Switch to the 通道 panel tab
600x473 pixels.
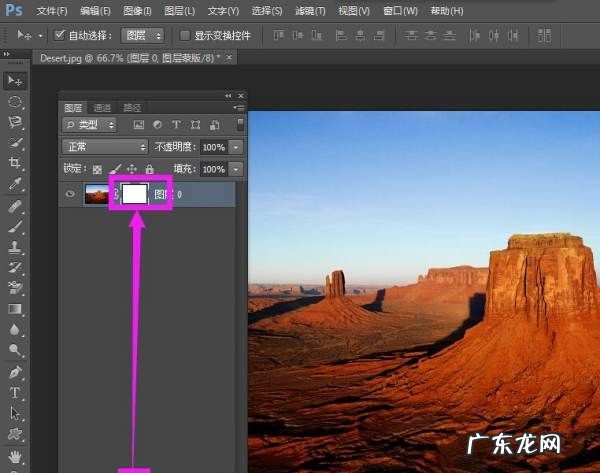[x=102, y=107]
